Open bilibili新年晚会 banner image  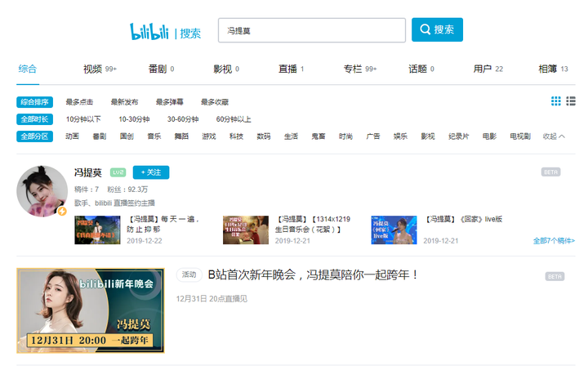click(x=91, y=310)
